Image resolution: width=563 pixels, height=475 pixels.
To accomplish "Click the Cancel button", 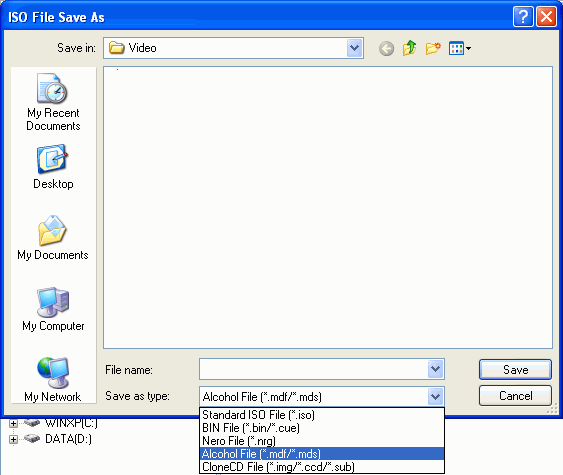I will [x=515, y=396].
